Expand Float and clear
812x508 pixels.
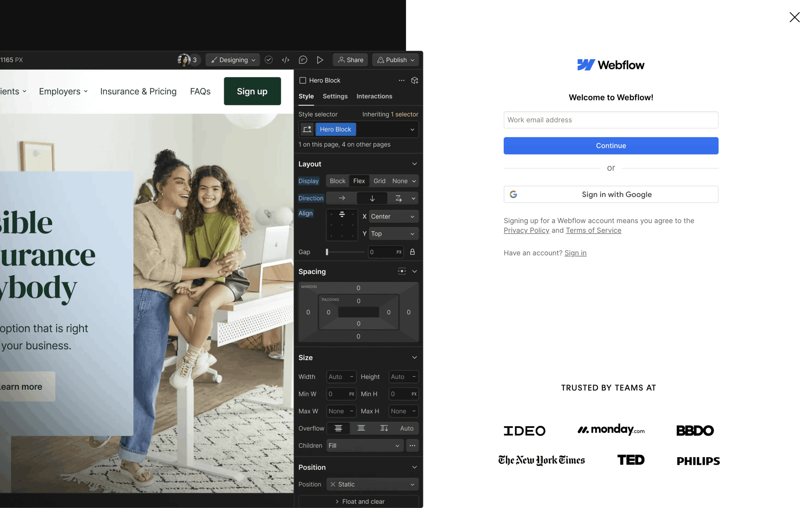tap(359, 502)
